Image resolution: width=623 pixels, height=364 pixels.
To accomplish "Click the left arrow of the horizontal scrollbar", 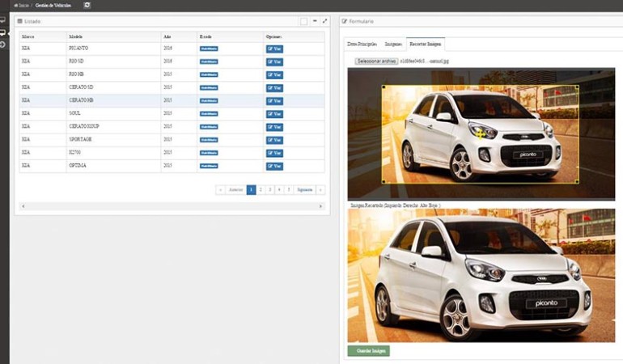I will 23,206.
